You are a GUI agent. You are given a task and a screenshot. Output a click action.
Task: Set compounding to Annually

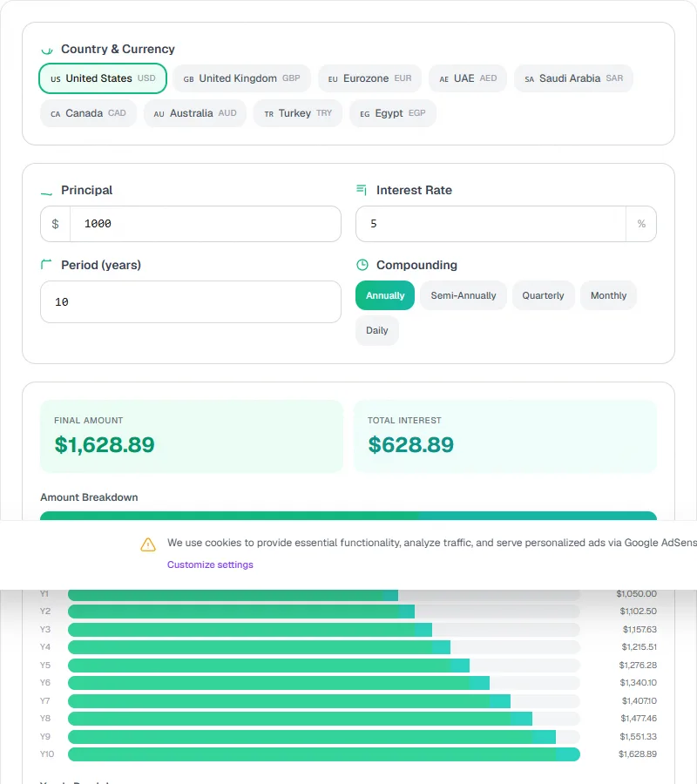(x=385, y=295)
